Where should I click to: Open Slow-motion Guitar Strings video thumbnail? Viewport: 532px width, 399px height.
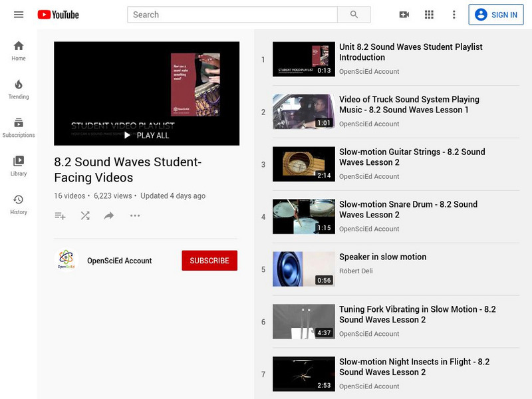pyautogui.click(x=304, y=164)
